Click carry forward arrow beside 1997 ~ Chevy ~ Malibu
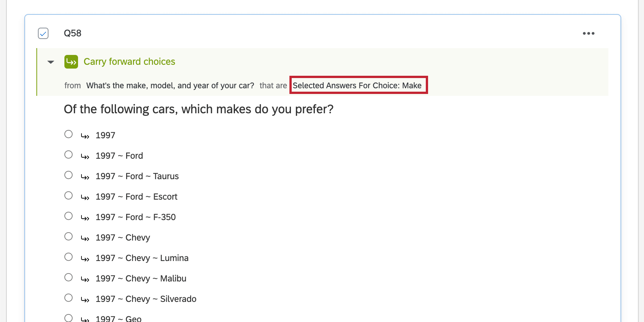Viewport: 644px width, 322px height. click(85, 279)
